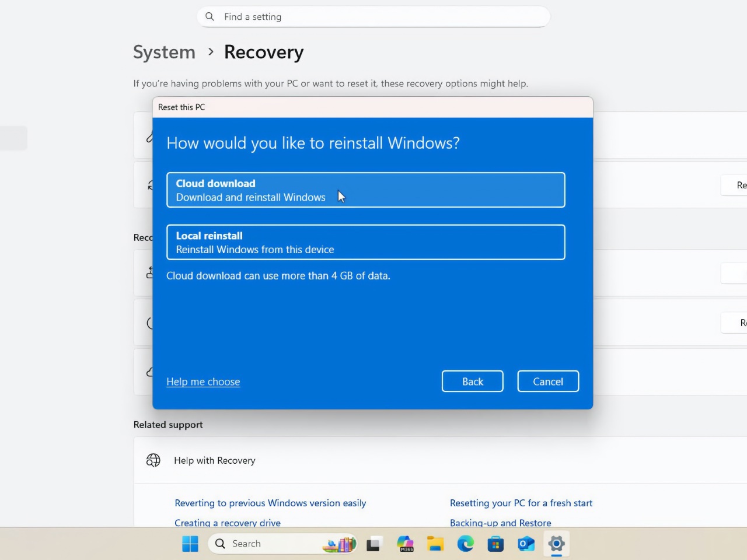
Task: Open the Creating a recovery drive link
Action: (x=227, y=523)
